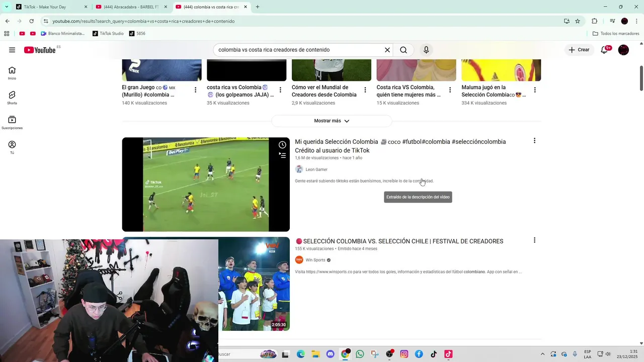Open Blanco Minimalista bookmark
Viewport: 644px width, 362px height.
(63, 34)
